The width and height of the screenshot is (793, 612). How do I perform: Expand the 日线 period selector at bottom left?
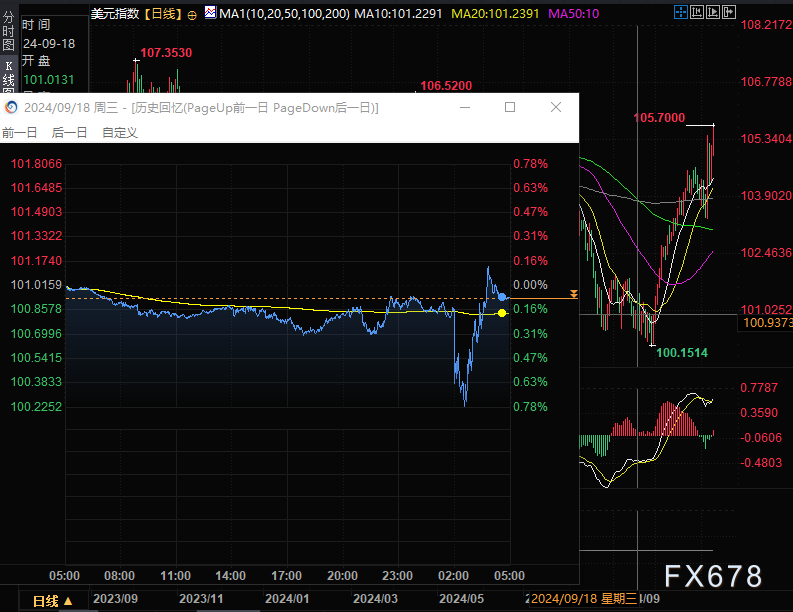[x=52, y=600]
